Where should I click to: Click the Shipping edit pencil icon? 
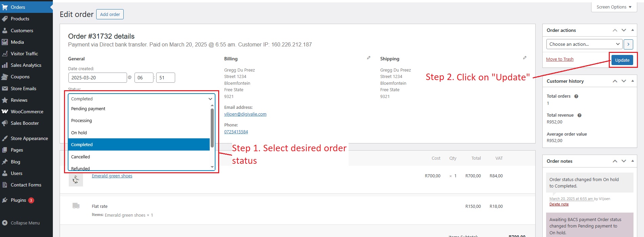point(525,58)
